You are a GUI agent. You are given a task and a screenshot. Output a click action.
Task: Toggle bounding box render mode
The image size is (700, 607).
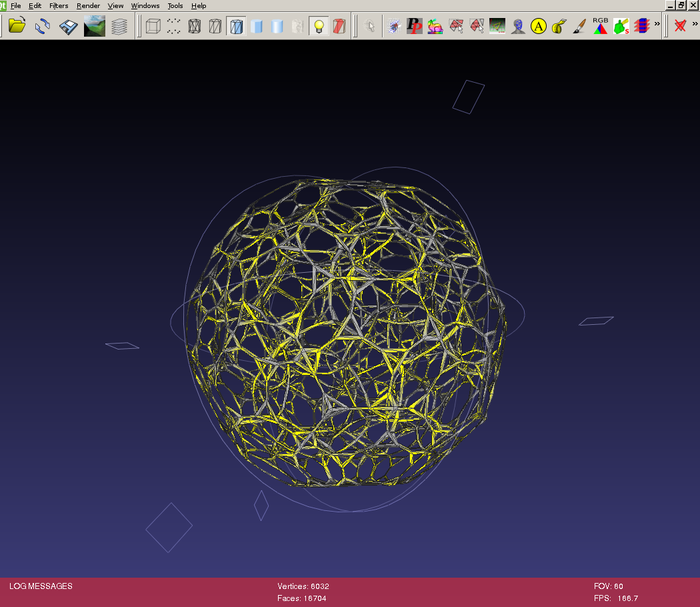point(153,26)
